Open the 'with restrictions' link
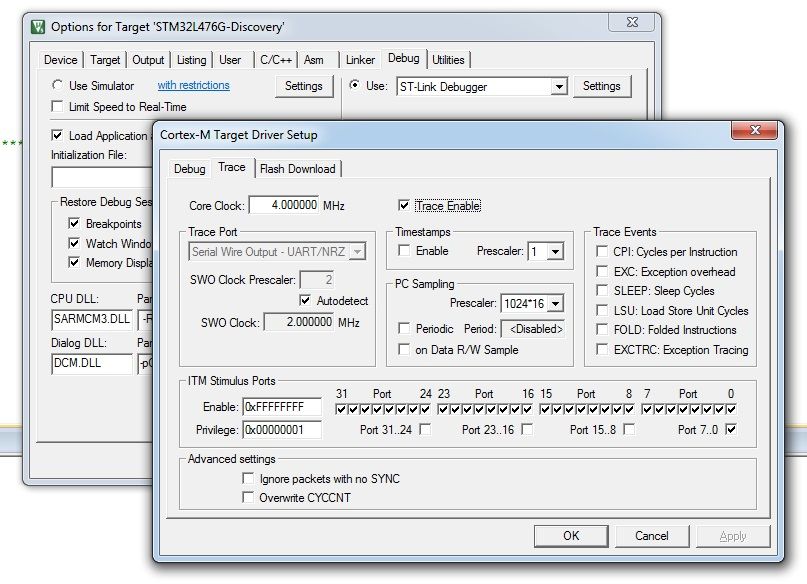The height and width of the screenshot is (584, 807). (194, 85)
